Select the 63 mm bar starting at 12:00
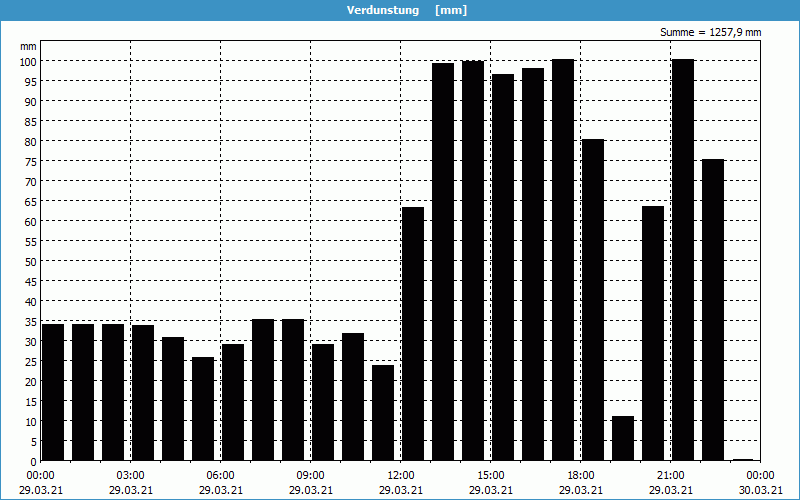The height and width of the screenshot is (500, 800). click(x=413, y=334)
